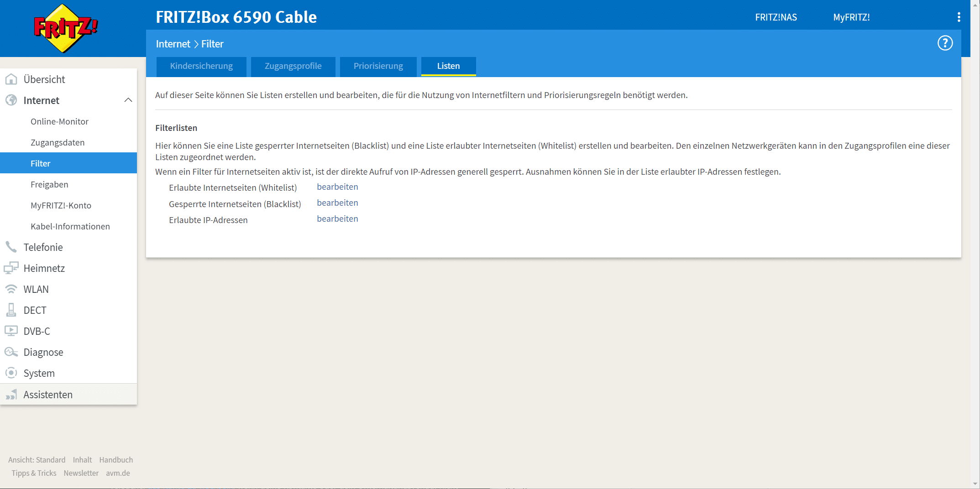Switch to the Priorisierung tab
This screenshot has width=980, height=489.
pyautogui.click(x=378, y=66)
